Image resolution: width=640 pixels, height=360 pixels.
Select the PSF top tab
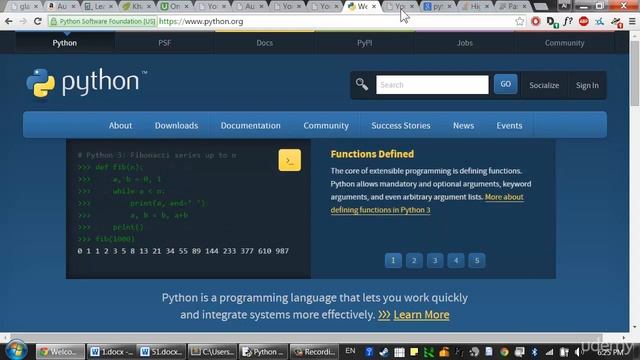pyautogui.click(x=164, y=43)
